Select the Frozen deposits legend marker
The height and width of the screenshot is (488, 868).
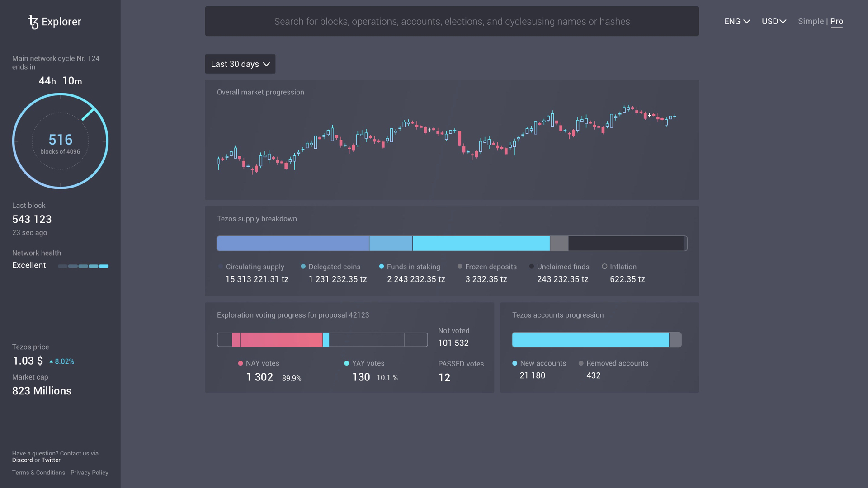click(x=460, y=267)
